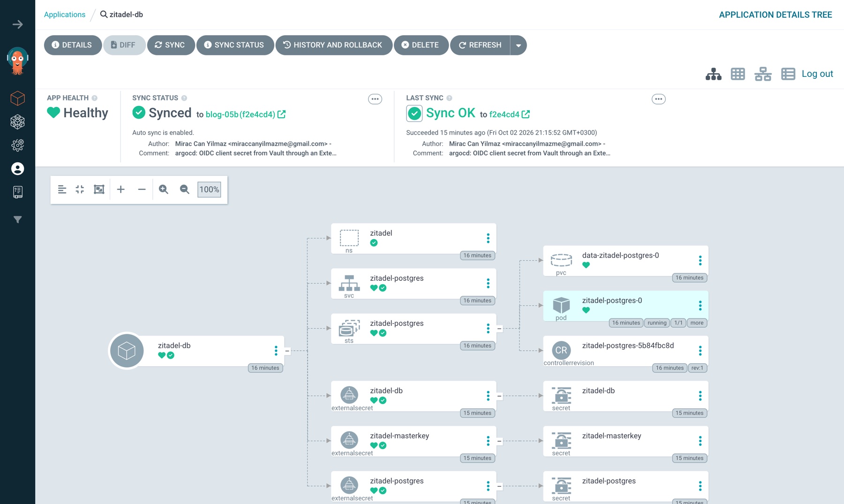Switch to the pods grid view icon
This screenshot has width=844, height=504.
[x=738, y=74]
